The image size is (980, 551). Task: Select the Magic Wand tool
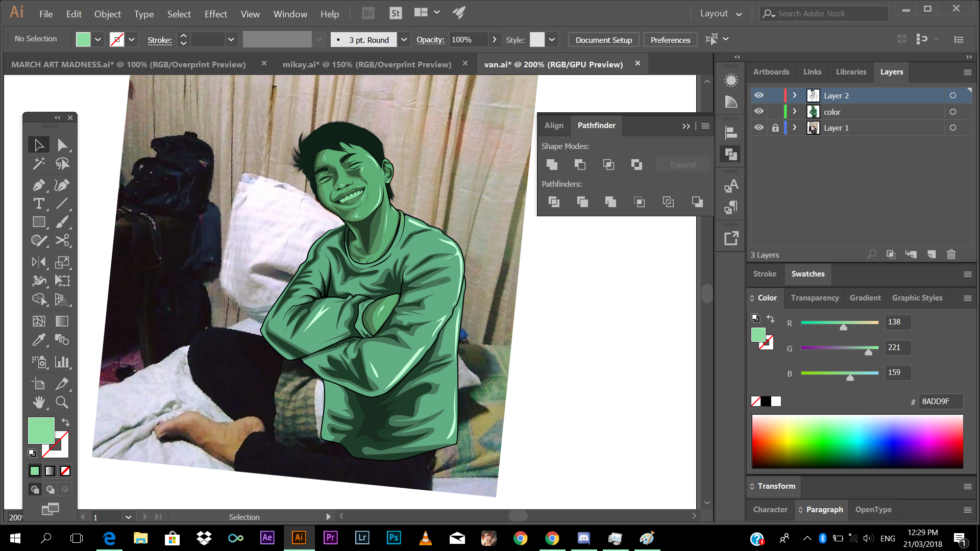(38, 164)
